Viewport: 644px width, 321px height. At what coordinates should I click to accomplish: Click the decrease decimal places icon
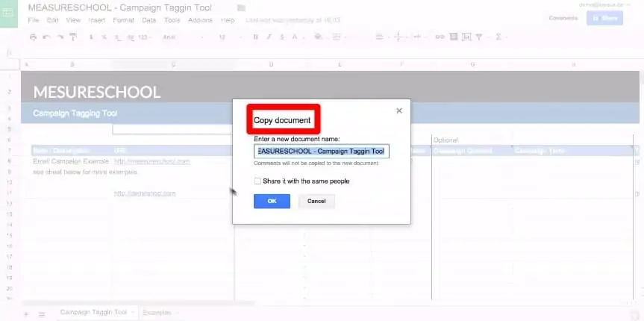[118, 37]
